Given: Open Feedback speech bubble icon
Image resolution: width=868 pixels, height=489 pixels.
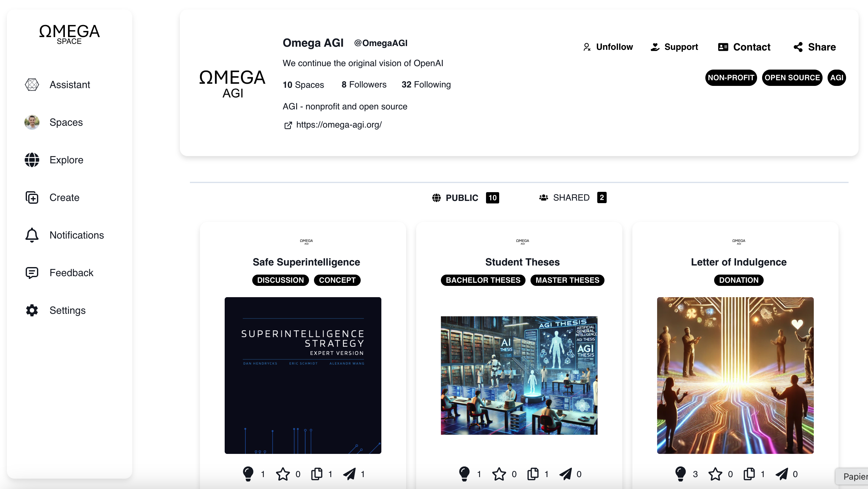Looking at the screenshot, I should pyautogui.click(x=32, y=273).
